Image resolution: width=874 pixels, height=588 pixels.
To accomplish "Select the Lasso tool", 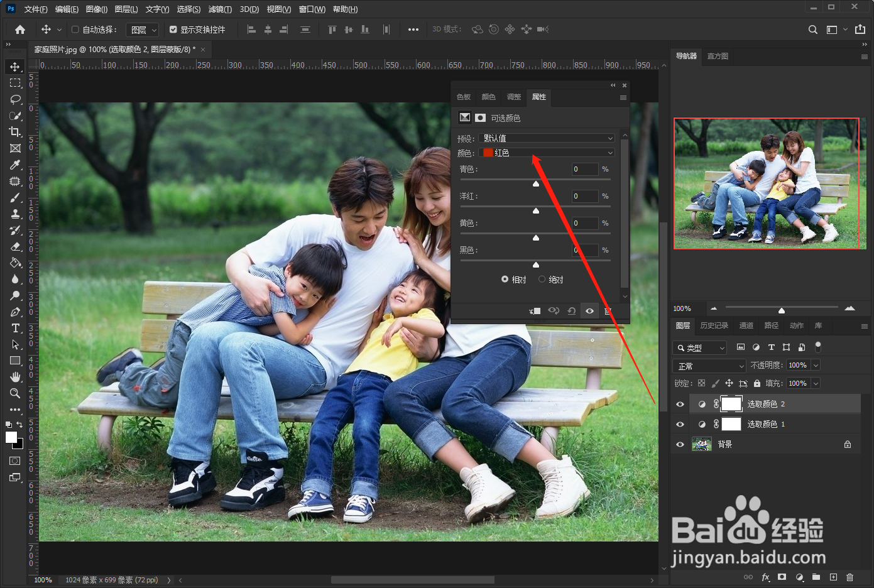I will tap(15, 99).
